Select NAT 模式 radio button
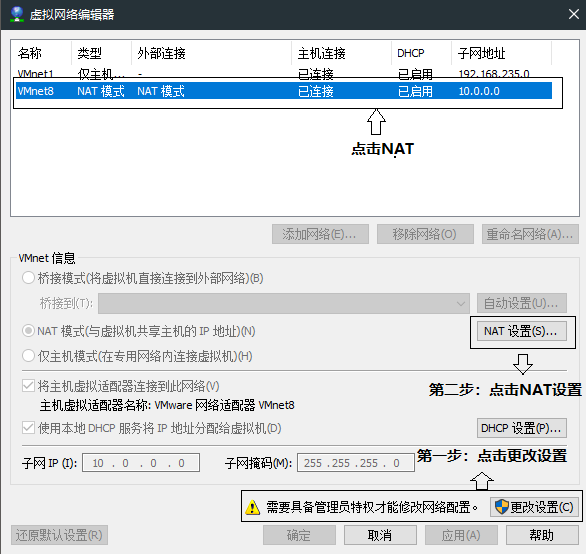The image size is (586, 554). coord(28,331)
